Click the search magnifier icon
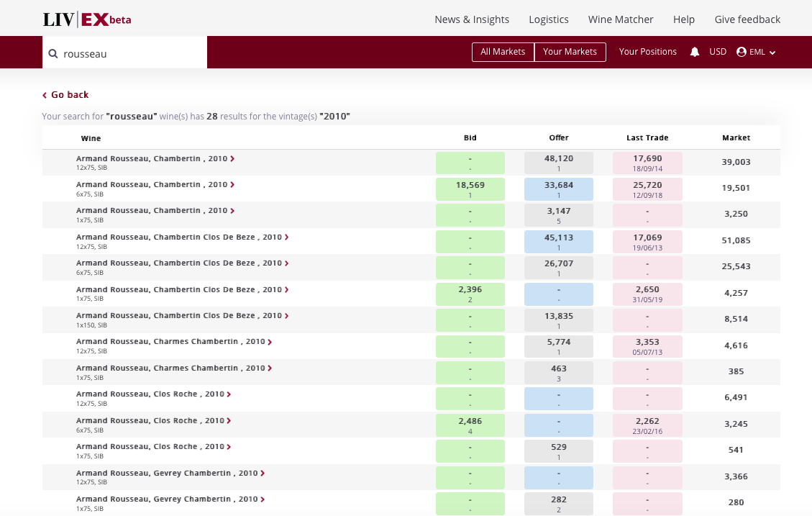The width and height of the screenshot is (812, 516). pyautogui.click(x=53, y=53)
